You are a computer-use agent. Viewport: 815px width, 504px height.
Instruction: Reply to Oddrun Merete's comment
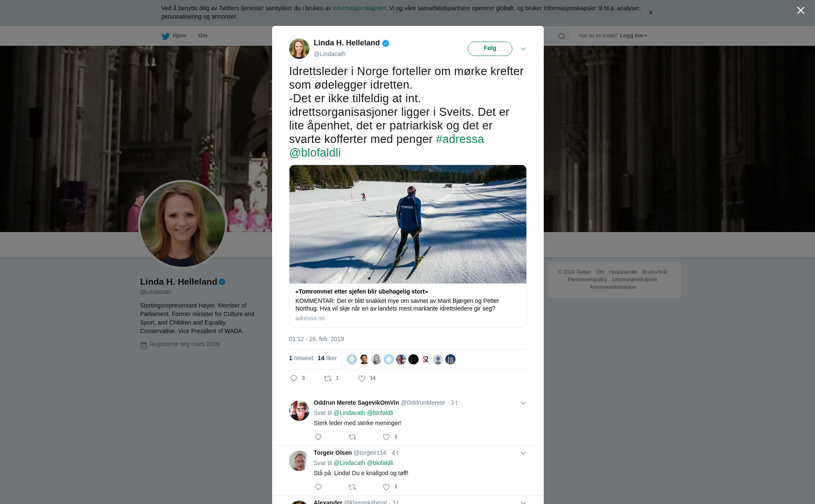pos(318,437)
